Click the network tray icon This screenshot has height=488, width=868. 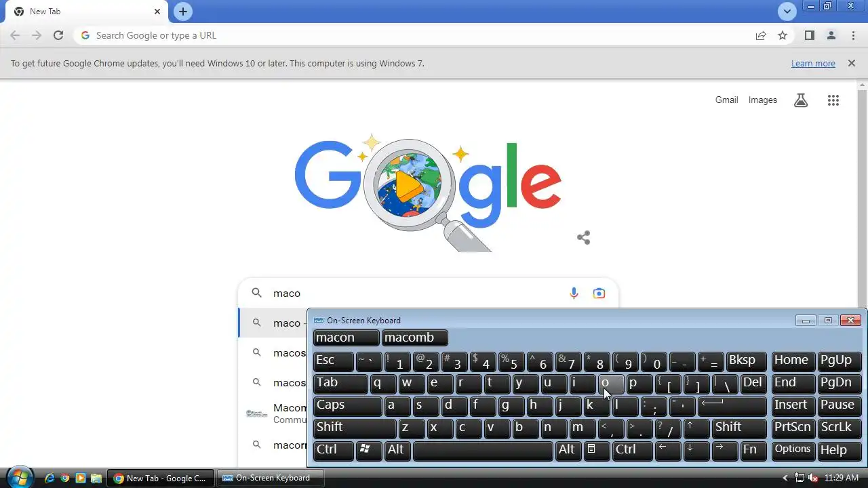(x=800, y=478)
